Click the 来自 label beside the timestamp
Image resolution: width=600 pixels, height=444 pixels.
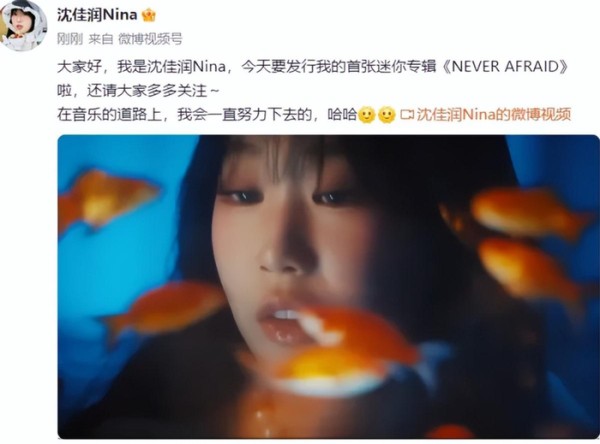click(101, 39)
